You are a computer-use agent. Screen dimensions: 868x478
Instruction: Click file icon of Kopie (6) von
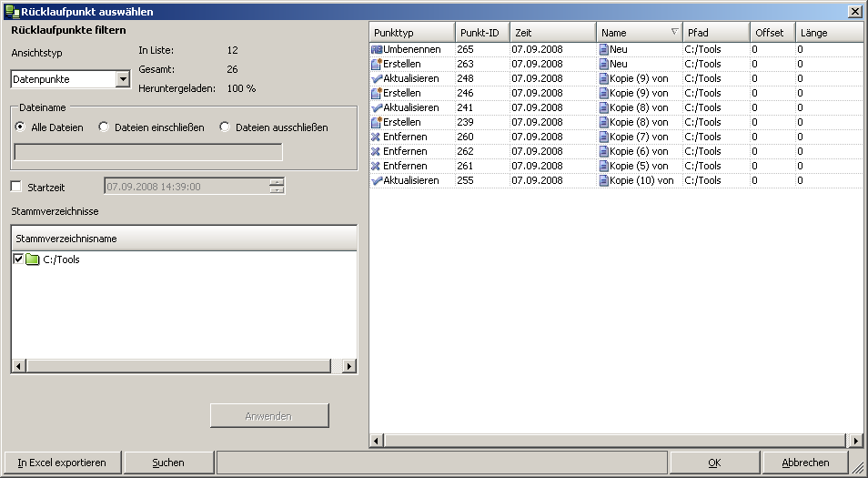pyautogui.click(x=604, y=151)
